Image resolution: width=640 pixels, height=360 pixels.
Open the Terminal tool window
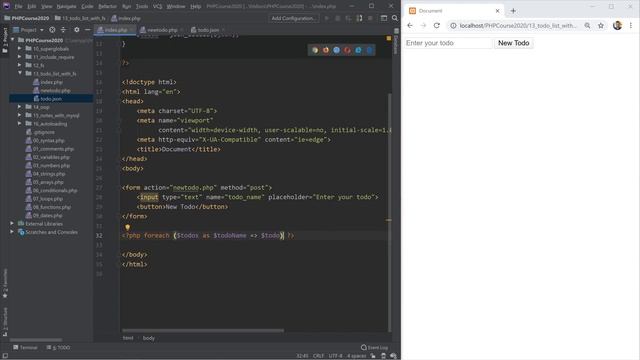(x=25, y=347)
